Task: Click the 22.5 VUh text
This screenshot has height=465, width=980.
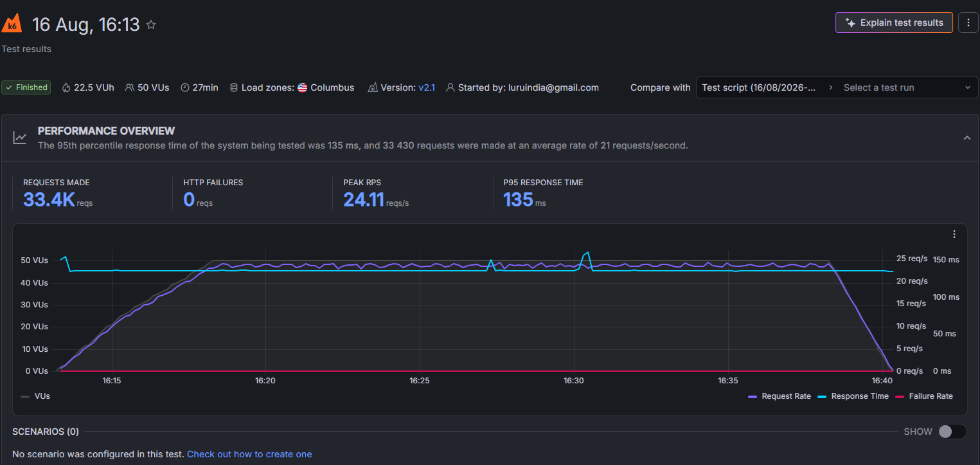Action: [94, 87]
